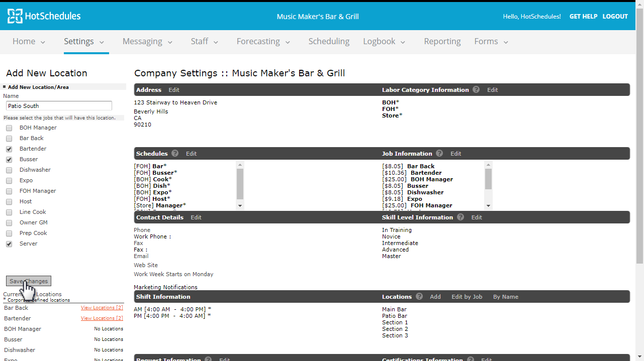Viewport: 644px width, 361px height.
Task: Open the Home dropdown menu
Action: click(x=29, y=42)
